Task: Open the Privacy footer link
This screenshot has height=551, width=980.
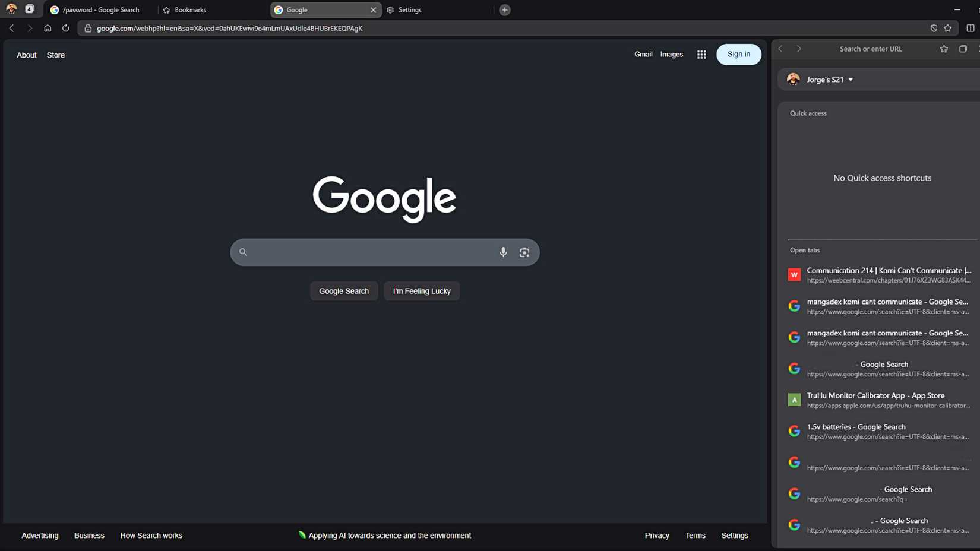Action: point(657,536)
